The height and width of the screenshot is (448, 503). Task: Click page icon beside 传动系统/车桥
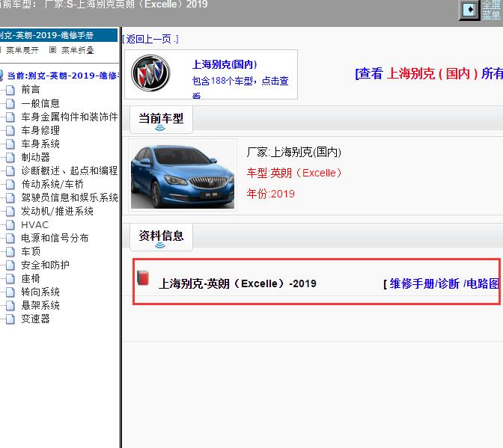pyautogui.click(x=10, y=184)
